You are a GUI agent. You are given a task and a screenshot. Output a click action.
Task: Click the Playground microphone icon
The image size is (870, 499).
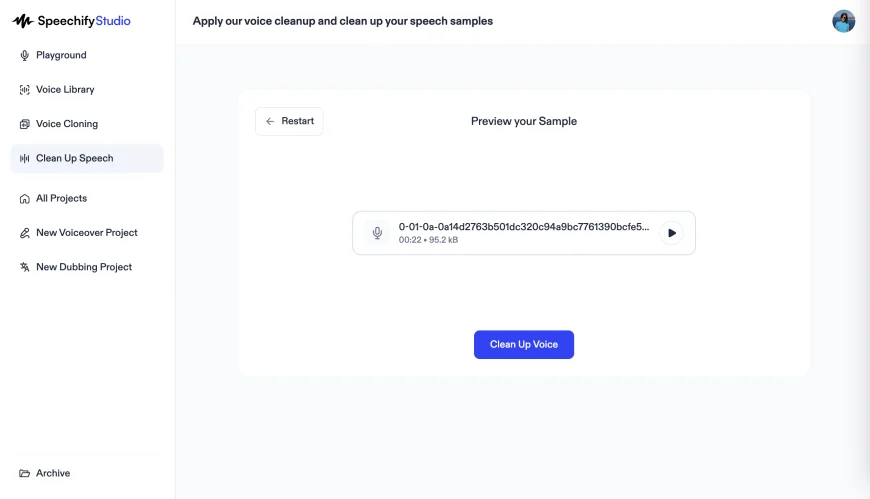point(25,56)
